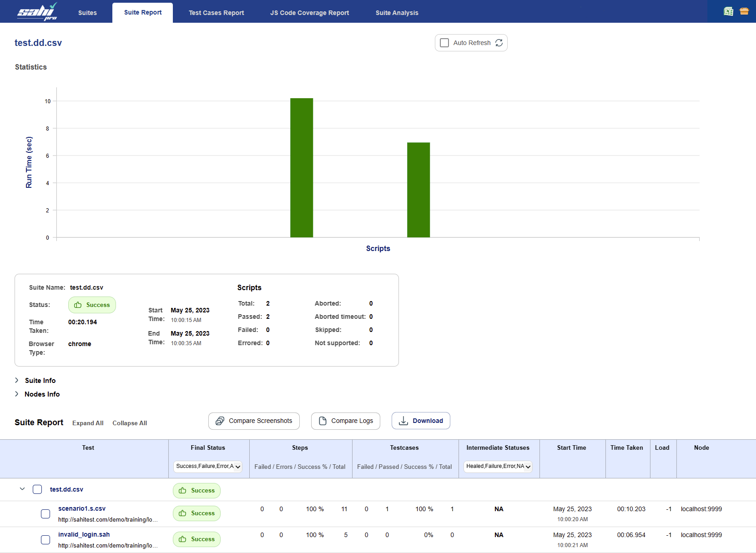Select the invalid_login.sah row checkbox
Image resolution: width=756 pixels, height=553 pixels.
(45, 540)
